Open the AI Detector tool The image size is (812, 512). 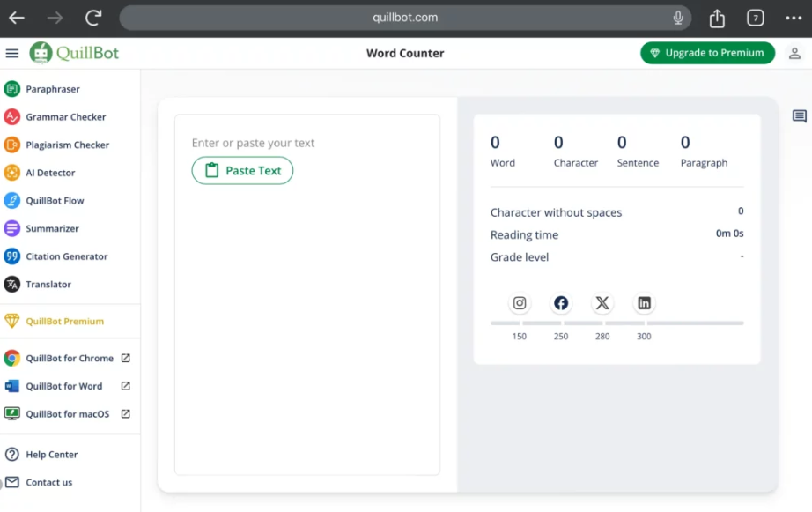pos(50,173)
